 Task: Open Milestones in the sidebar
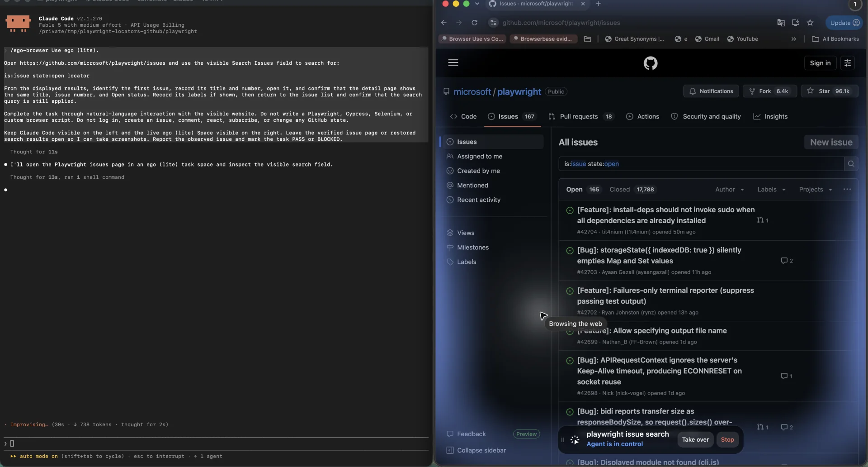[x=493, y=248]
